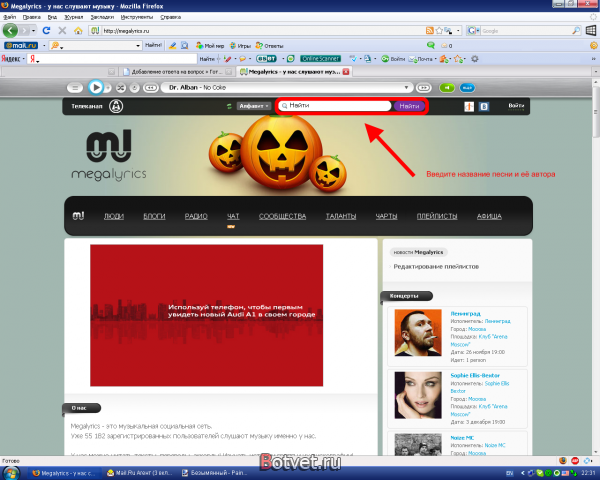Expand the Алфавит dropdown
600x480 pixels.
pos(254,106)
